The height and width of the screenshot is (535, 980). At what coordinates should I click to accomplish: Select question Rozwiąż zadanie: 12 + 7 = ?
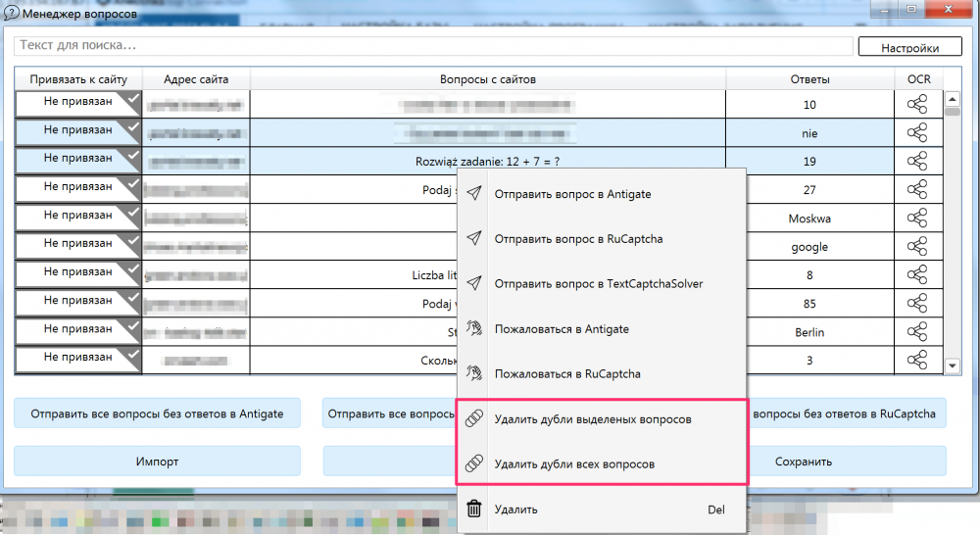pos(487,162)
